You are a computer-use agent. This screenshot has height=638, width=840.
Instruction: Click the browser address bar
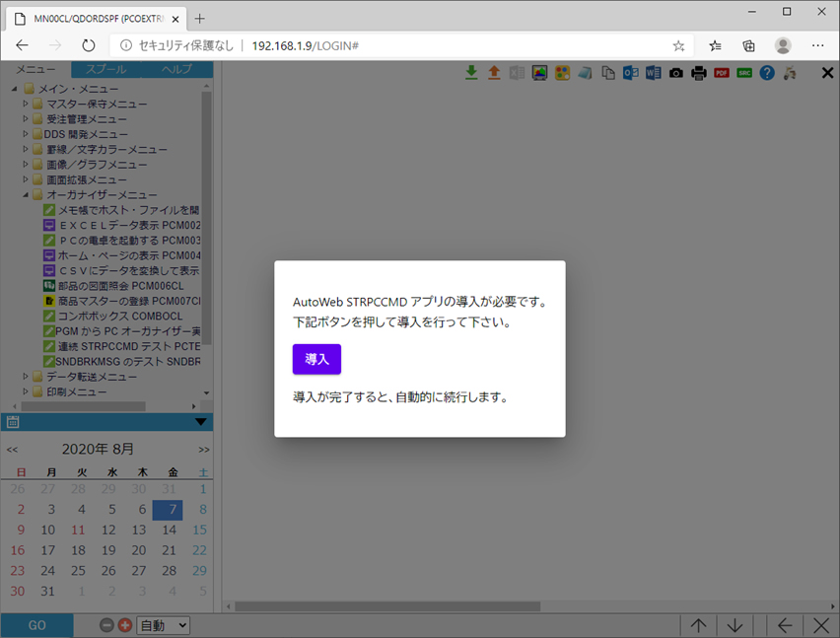(394, 45)
